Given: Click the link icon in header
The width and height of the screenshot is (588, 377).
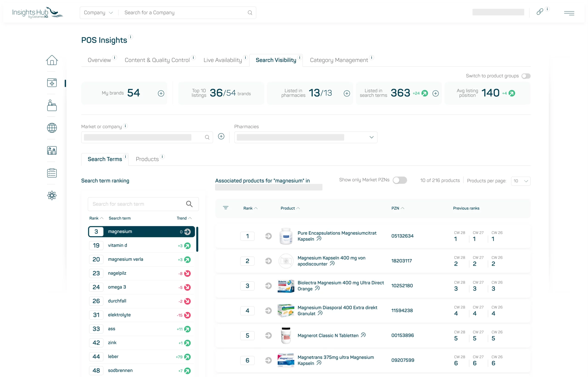Looking at the screenshot, I should click(540, 12).
